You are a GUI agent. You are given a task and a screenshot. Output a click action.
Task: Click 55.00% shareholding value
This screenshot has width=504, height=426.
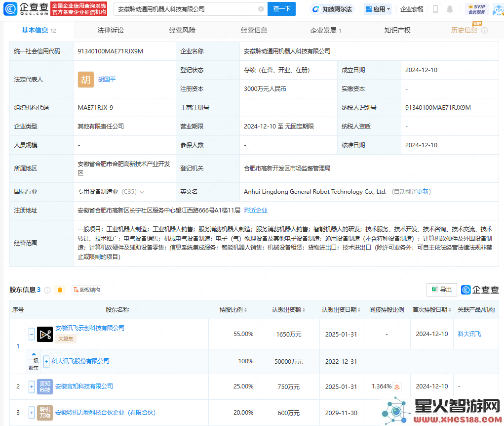[x=243, y=334]
